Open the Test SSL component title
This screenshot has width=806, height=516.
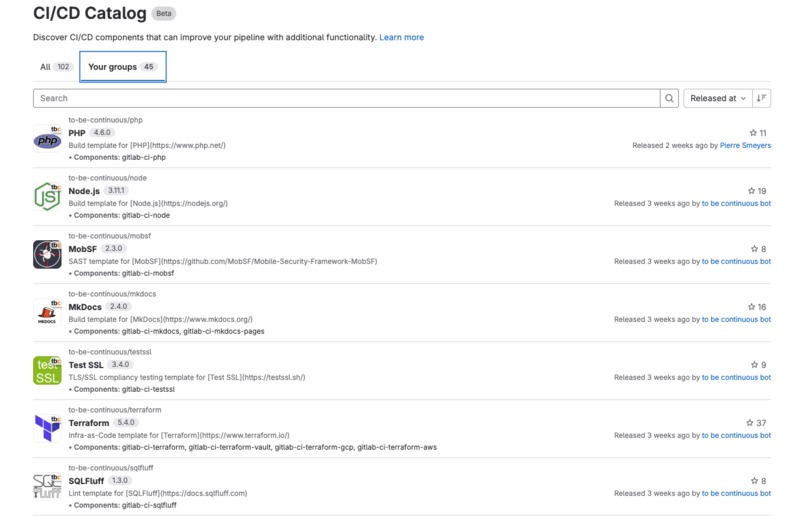(x=86, y=365)
